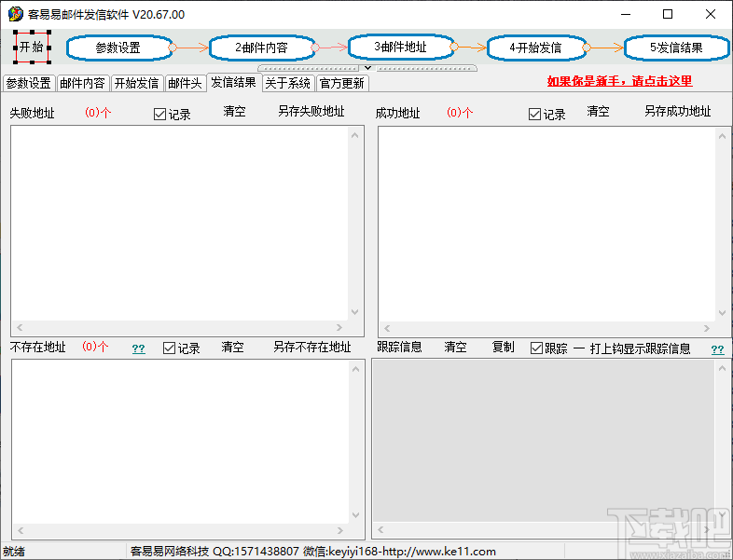Open the 2邮件内容 flow step bubble
This screenshot has height=560, width=733.
[262, 48]
